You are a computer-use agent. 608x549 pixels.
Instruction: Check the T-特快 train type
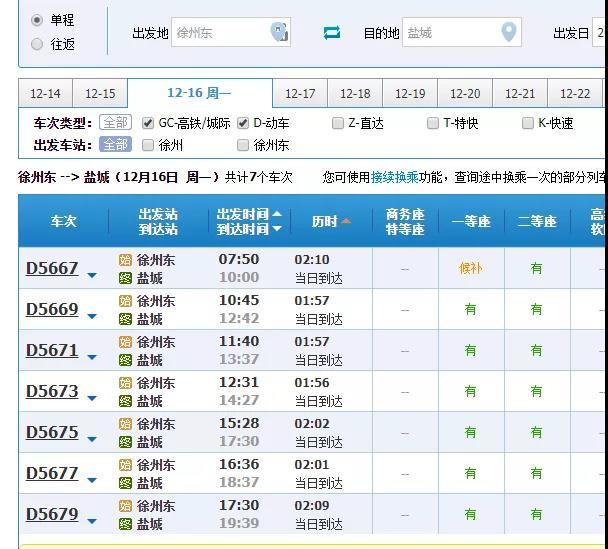coord(433,123)
